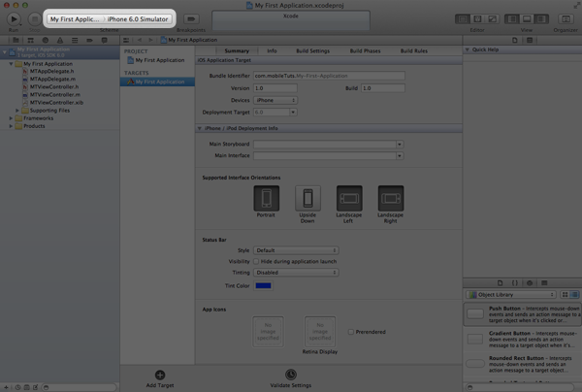Expand the Products folder

coord(11,126)
